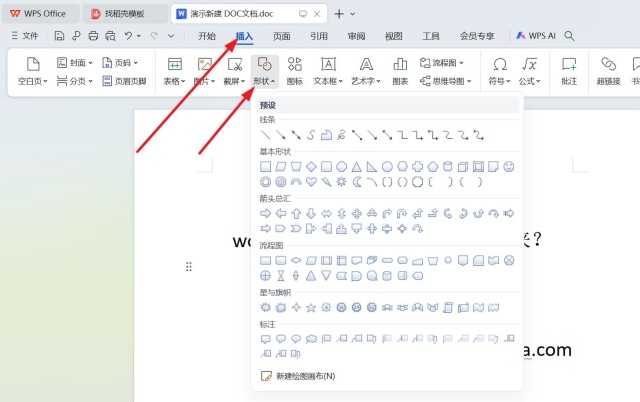640x402 pixels.
Task: Click the 页眉页脚 header footer button
Action: tap(124, 81)
